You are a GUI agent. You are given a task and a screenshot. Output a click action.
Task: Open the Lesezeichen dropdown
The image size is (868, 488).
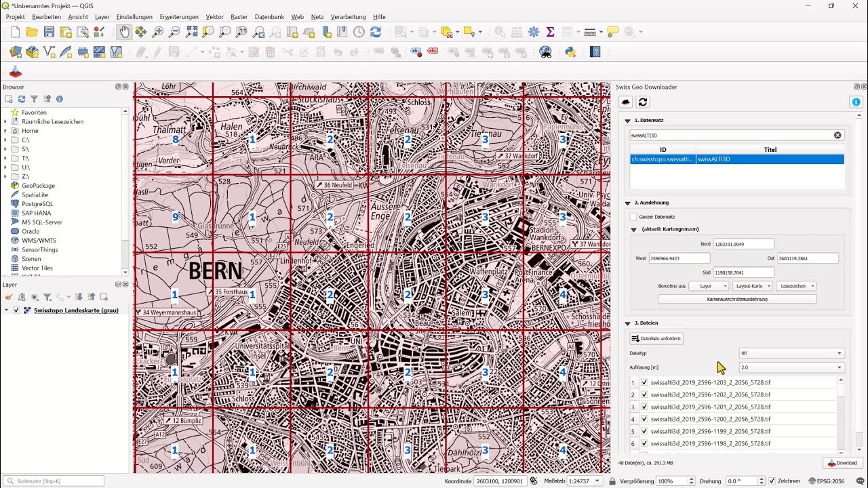tap(796, 286)
